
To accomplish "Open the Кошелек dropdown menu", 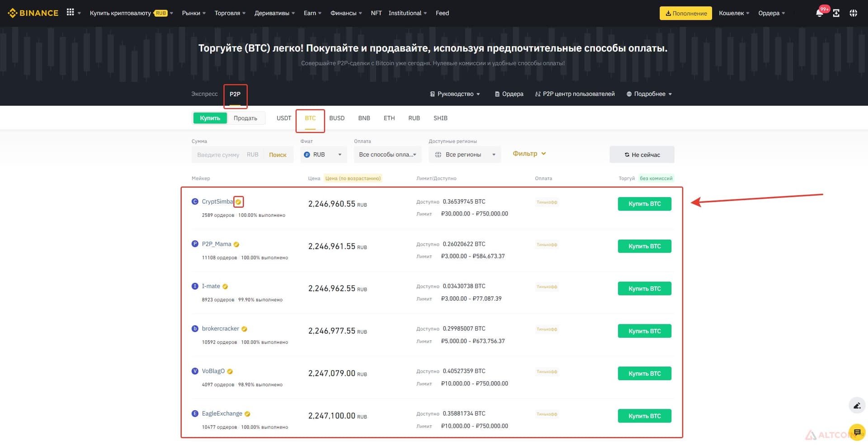I will [x=734, y=13].
